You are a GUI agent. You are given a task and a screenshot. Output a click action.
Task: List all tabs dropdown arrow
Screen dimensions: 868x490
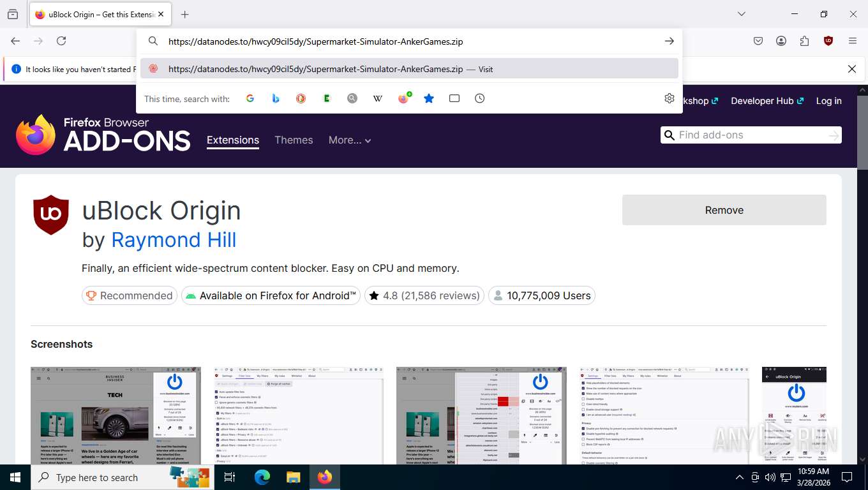(x=741, y=14)
